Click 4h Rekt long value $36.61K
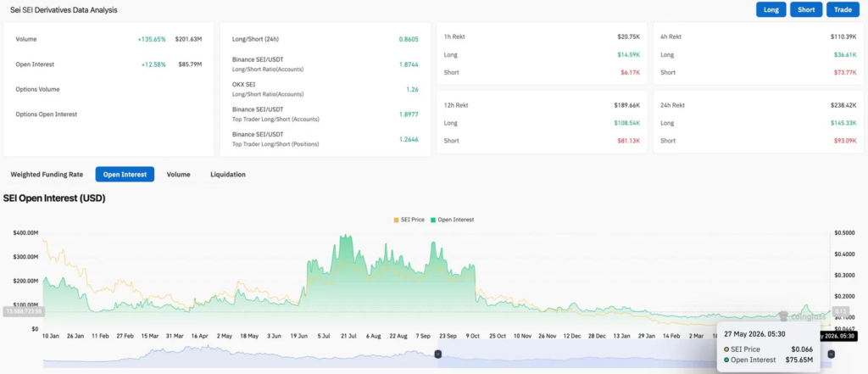The width and height of the screenshot is (868, 374). (x=845, y=55)
